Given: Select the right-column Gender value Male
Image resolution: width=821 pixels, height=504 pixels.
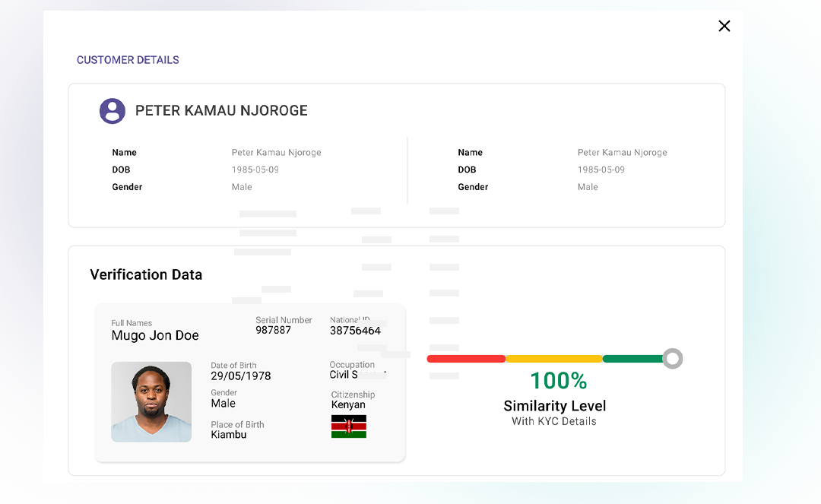Looking at the screenshot, I should tap(588, 187).
